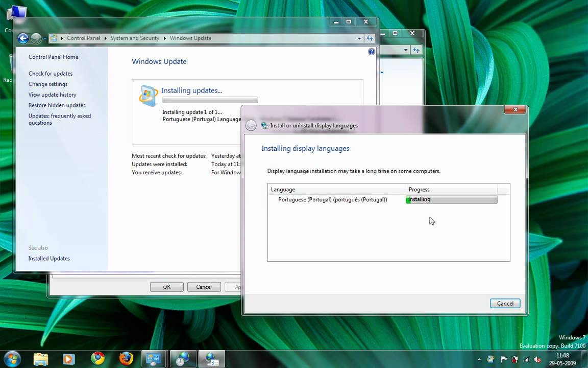Close the display languages dialog
The width and height of the screenshot is (588, 368).
(515, 110)
